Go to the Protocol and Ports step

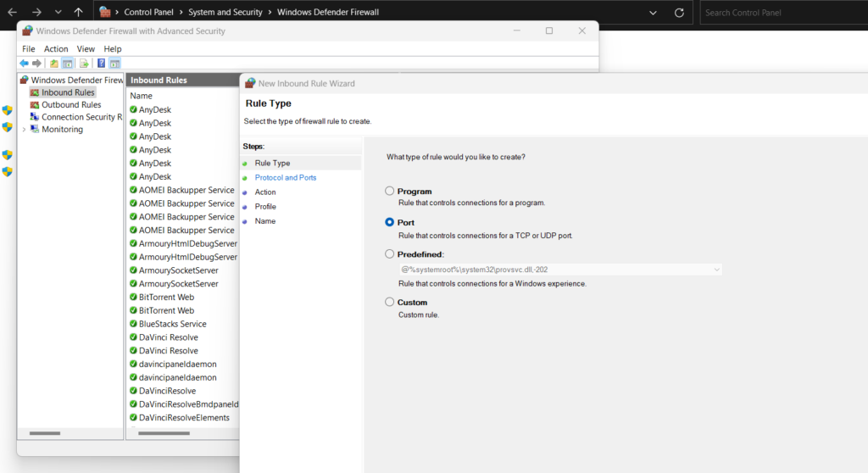click(286, 177)
